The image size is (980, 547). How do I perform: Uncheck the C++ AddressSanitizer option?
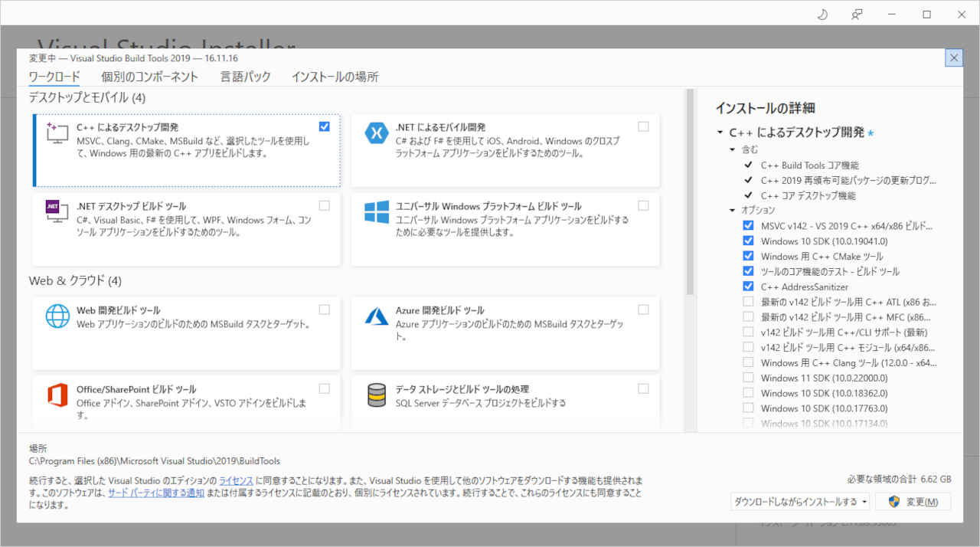(x=747, y=287)
